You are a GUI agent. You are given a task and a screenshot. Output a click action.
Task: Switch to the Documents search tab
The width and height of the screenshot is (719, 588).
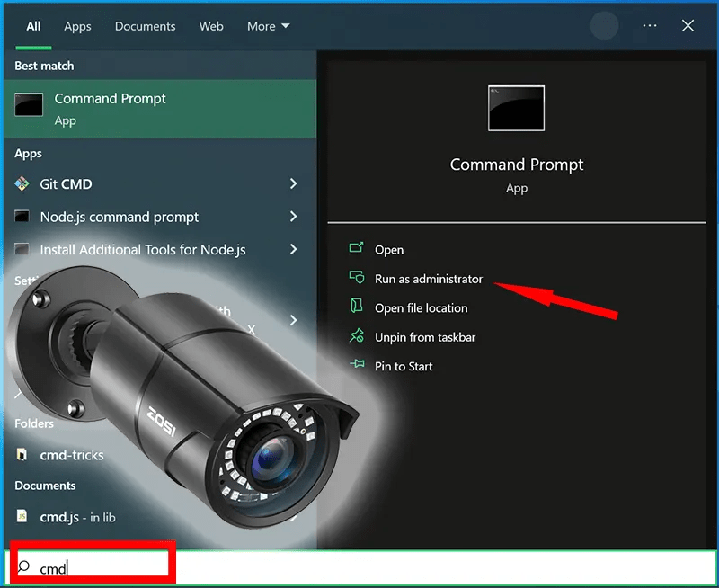[145, 26]
